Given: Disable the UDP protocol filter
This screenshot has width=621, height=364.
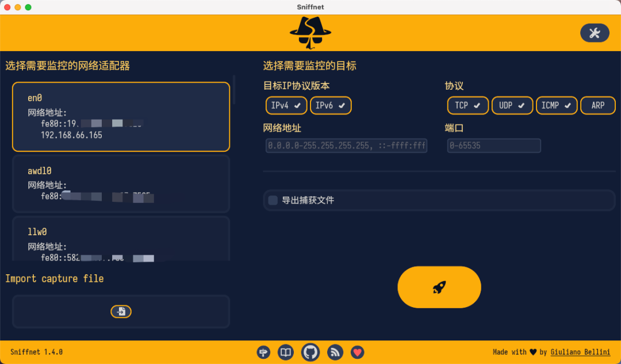Looking at the screenshot, I should pos(512,106).
